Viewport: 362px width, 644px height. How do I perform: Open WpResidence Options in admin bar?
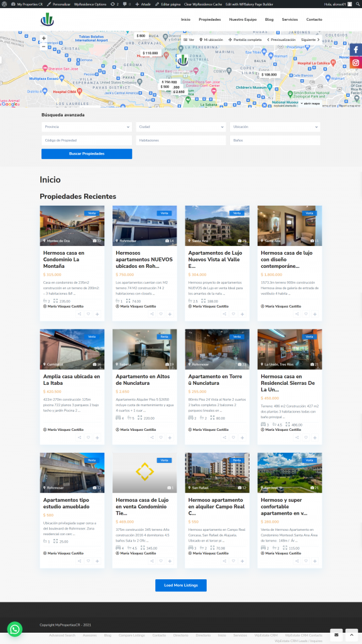[90, 4]
